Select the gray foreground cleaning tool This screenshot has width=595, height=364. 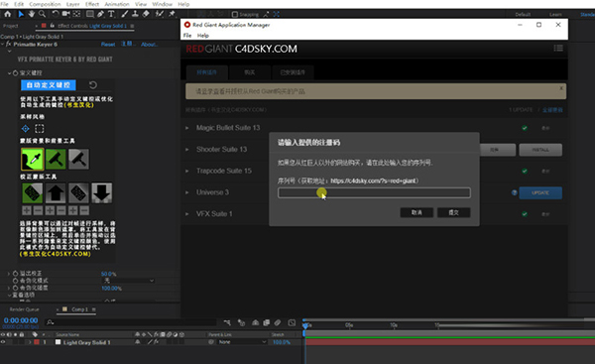coord(78,159)
